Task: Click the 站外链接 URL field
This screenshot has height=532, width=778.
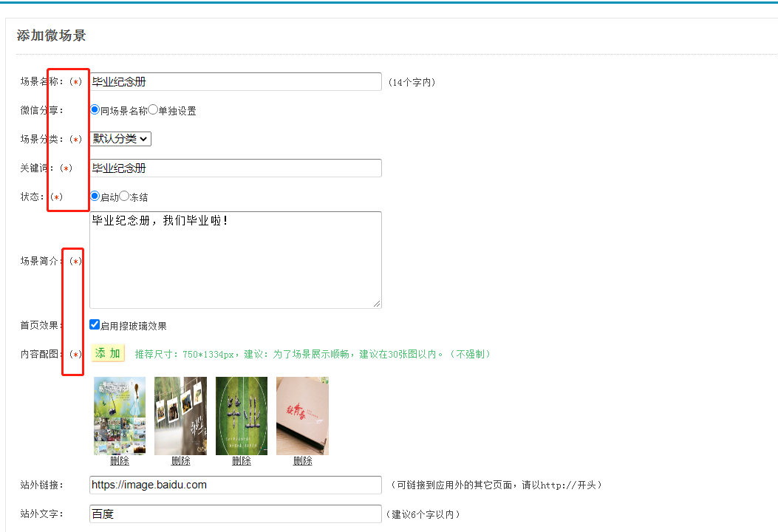Action: [x=235, y=485]
